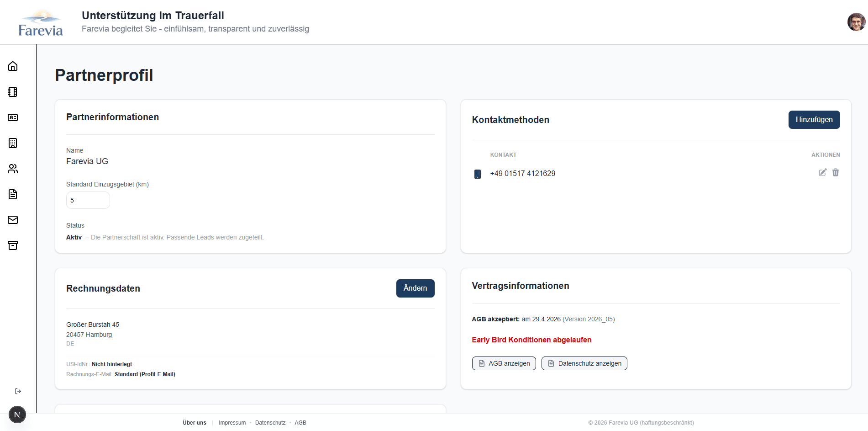This screenshot has height=431, width=868.
Task: Open the users icon in the sidebar
Action: click(13, 169)
